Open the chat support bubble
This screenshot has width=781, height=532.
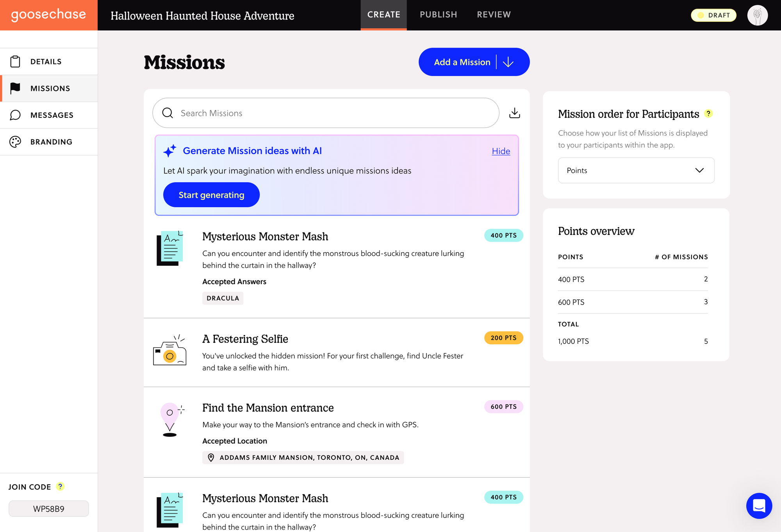tap(759, 505)
